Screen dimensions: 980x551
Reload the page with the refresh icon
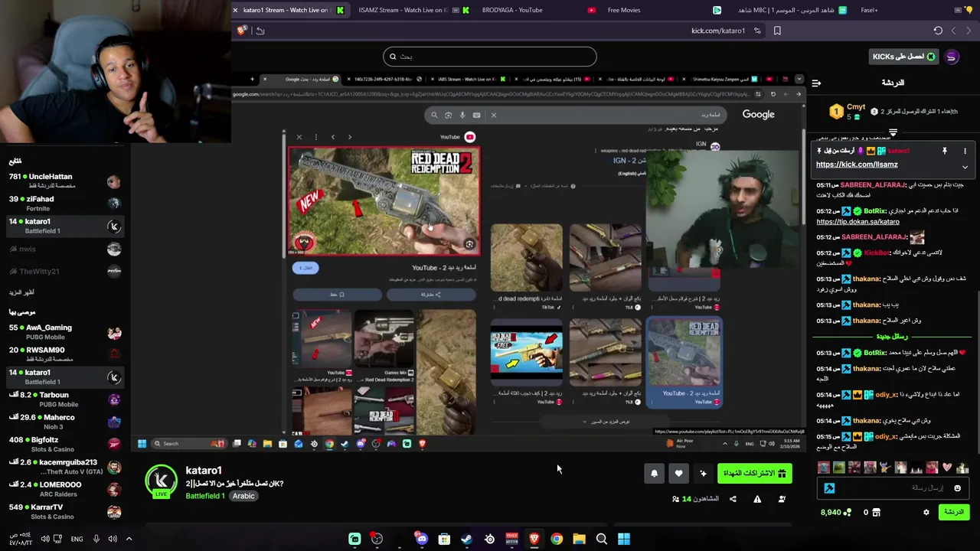pos(938,31)
